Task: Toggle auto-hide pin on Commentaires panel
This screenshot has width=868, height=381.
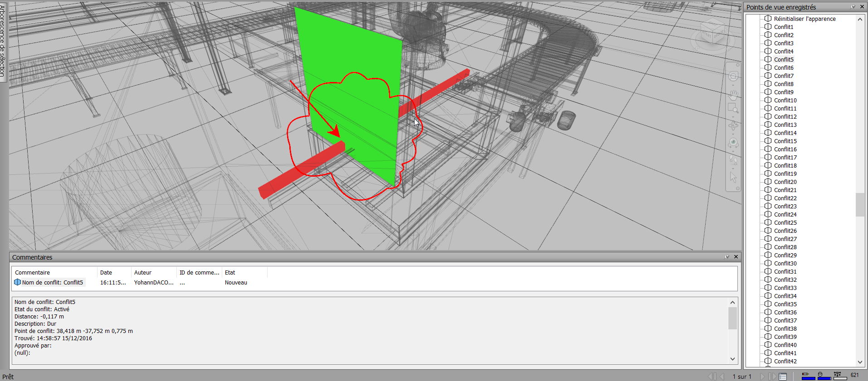Action: 727,257
